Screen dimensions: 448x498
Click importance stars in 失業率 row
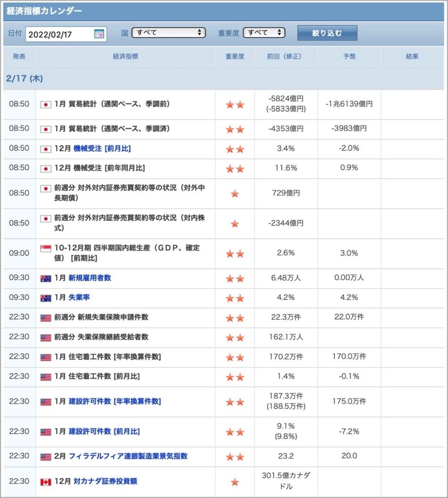pos(235,298)
